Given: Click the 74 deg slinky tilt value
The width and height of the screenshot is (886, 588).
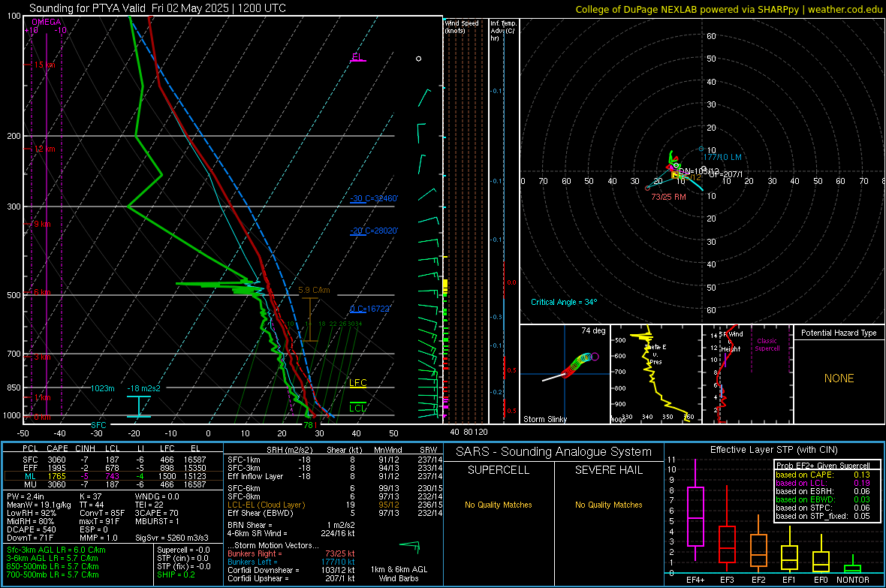Looking at the screenshot, I should (x=593, y=330).
